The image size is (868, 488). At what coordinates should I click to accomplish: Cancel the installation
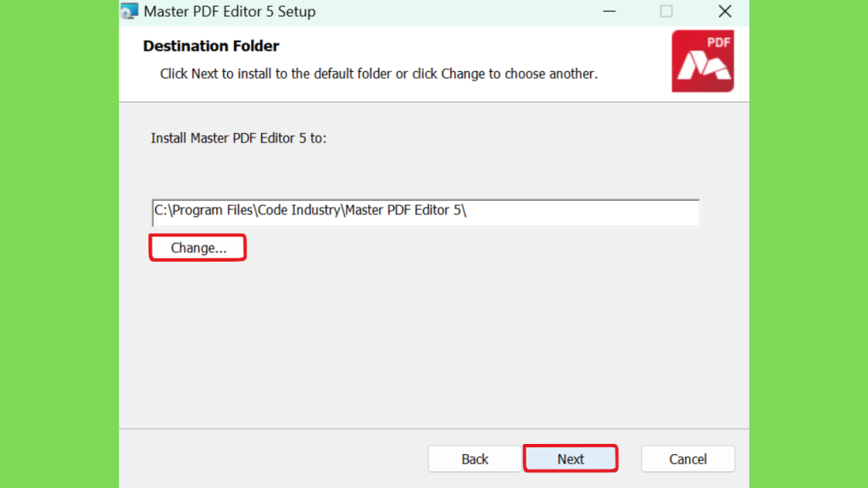[688, 458]
